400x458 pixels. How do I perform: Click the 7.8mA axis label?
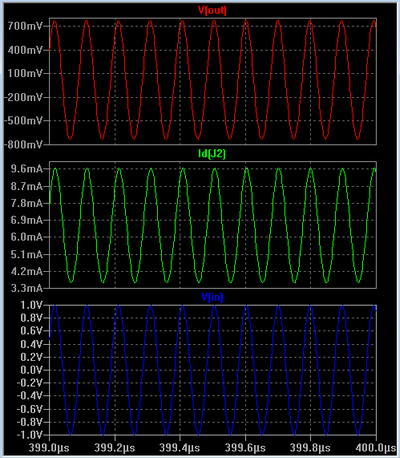(x=27, y=203)
